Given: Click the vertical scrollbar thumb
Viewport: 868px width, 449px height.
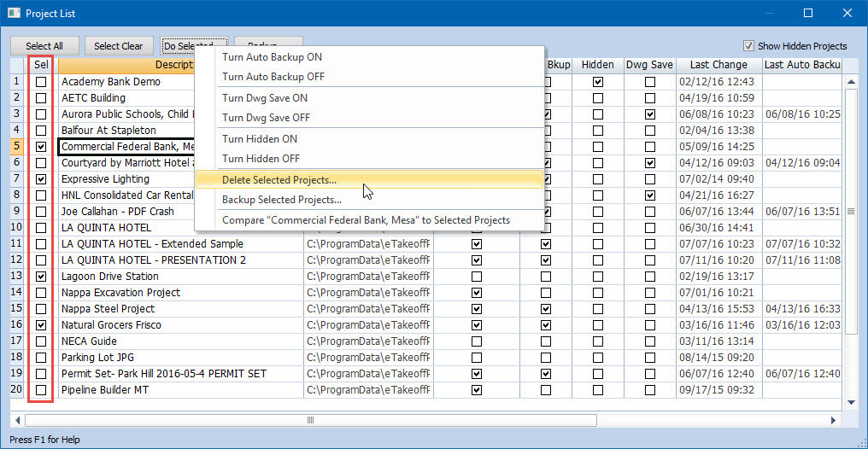Looking at the screenshot, I should coord(851,211).
